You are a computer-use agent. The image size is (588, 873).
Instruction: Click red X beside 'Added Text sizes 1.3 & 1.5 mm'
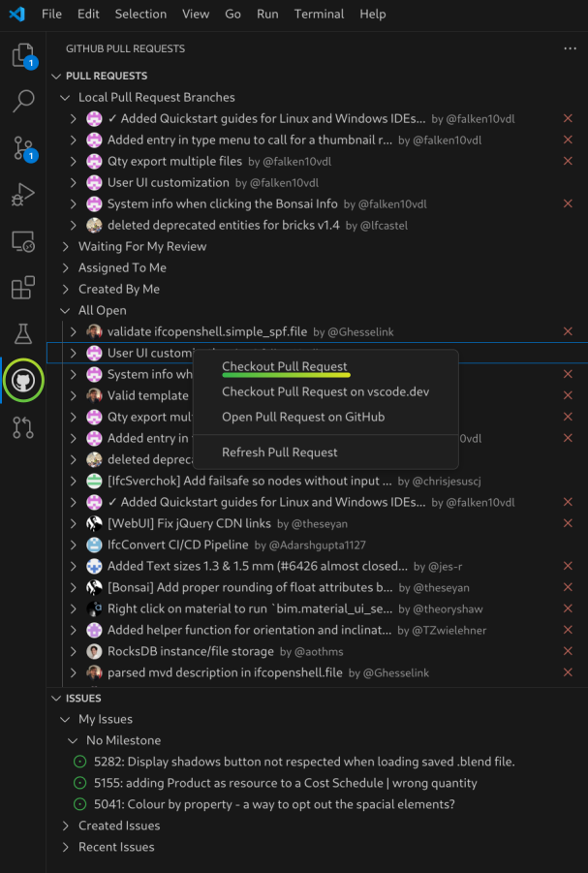pos(568,566)
